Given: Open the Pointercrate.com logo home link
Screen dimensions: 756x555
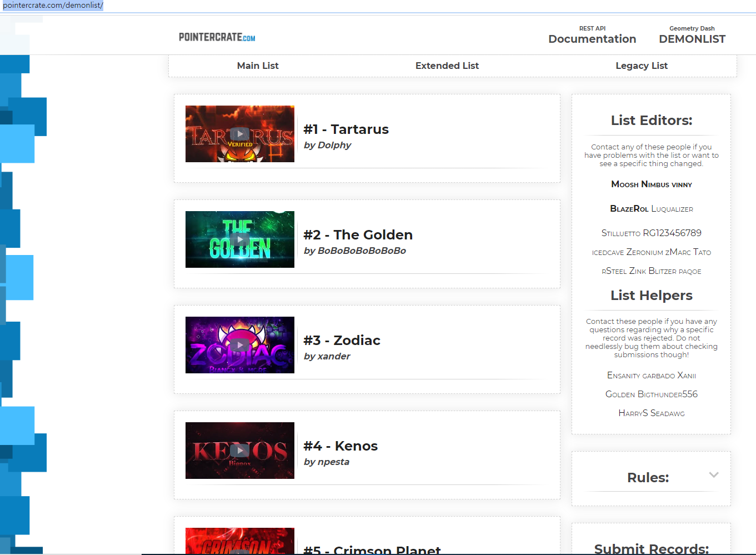Looking at the screenshot, I should [x=217, y=37].
